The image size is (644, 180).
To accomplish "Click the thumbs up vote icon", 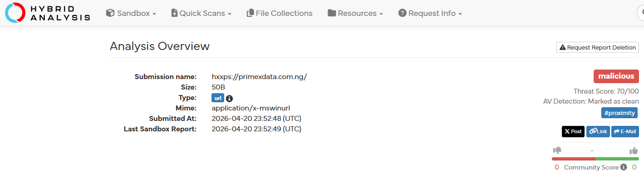I will (x=634, y=150).
